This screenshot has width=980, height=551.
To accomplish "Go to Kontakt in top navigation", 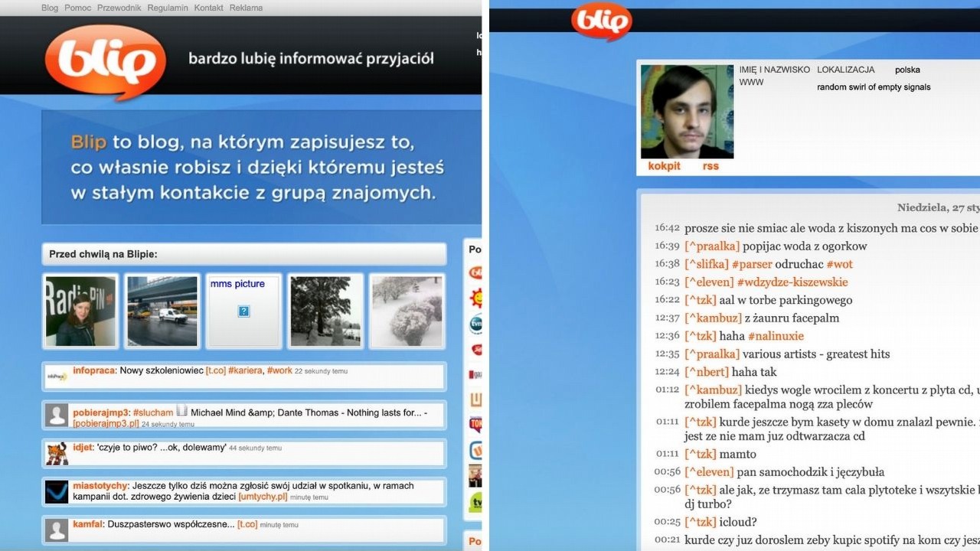I will (209, 8).
